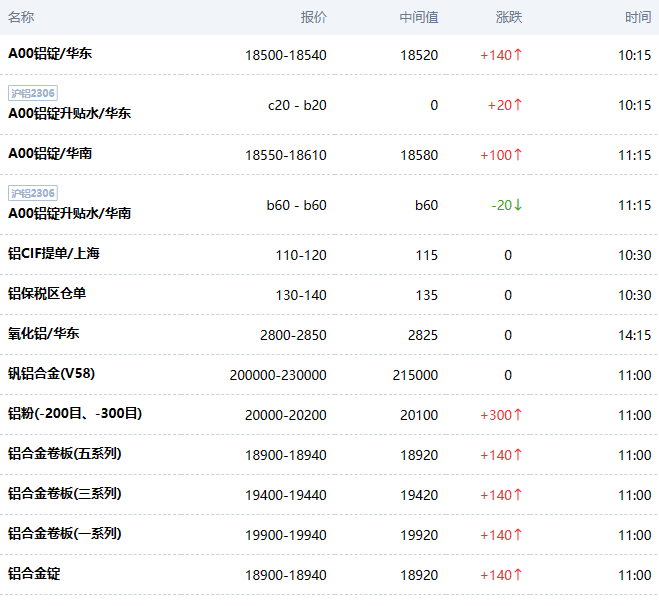This screenshot has width=659, height=606.
Task: Select the quote 2800-2850
Action: pyautogui.click(x=293, y=335)
